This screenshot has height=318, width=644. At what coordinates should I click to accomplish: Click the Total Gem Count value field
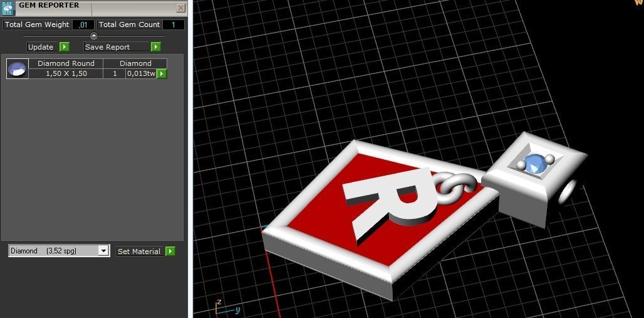click(x=174, y=24)
